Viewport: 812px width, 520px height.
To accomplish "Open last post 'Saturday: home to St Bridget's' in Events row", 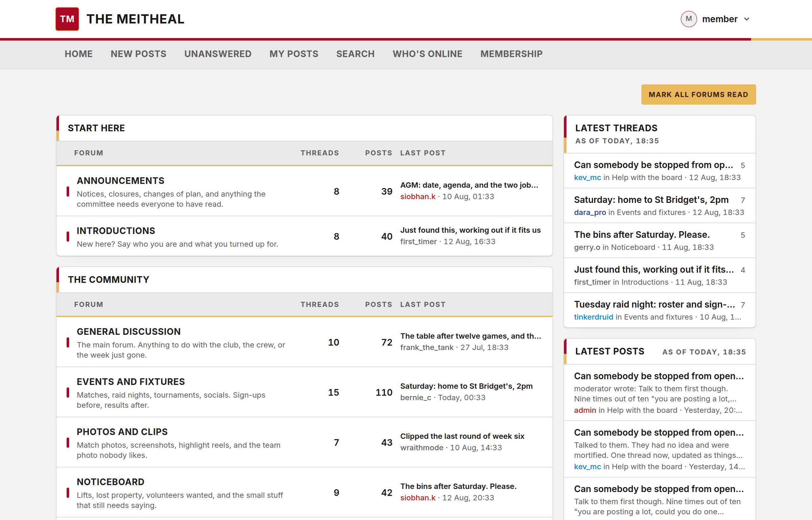I will point(467,386).
